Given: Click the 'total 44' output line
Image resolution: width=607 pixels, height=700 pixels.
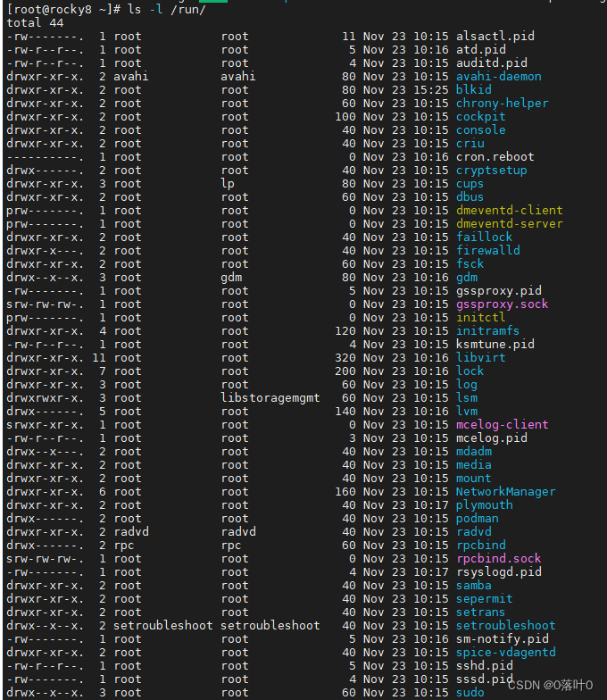Looking at the screenshot, I should [35, 23].
